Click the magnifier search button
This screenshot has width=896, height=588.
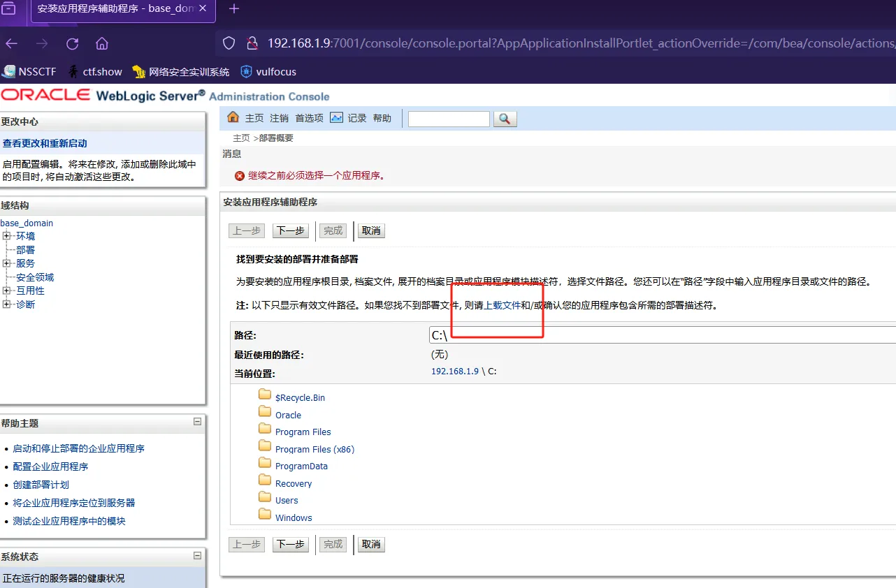point(505,119)
